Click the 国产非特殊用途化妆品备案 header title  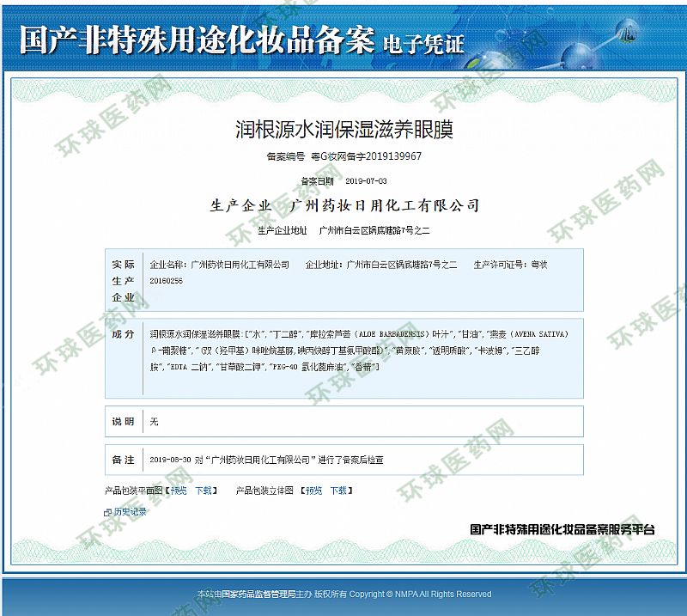click(x=196, y=40)
